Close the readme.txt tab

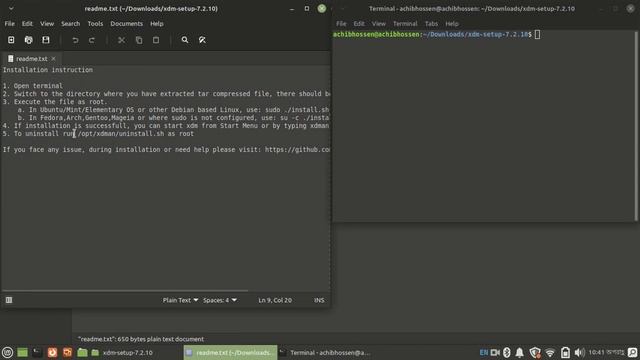[x=53, y=59]
